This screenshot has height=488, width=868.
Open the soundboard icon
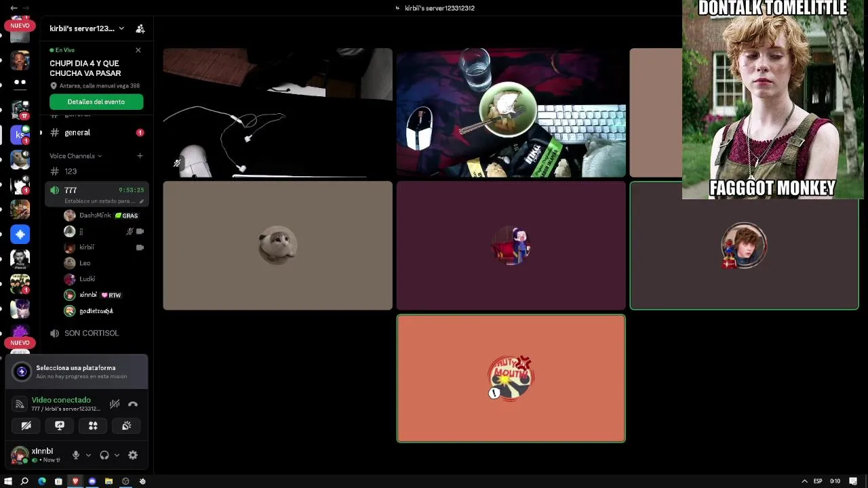point(126,426)
